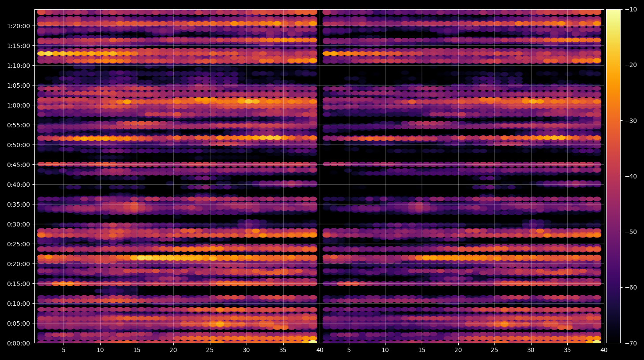Screen dimensions: 644x360
Task: Select the −30 colorbar tick label
Action: coord(631,121)
